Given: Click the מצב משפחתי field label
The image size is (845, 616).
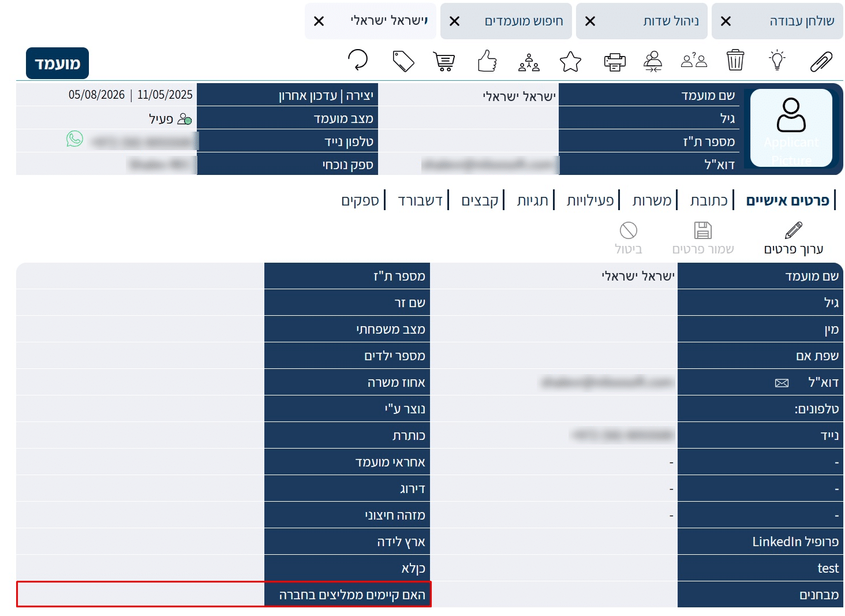Looking at the screenshot, I should coord(391,329).
